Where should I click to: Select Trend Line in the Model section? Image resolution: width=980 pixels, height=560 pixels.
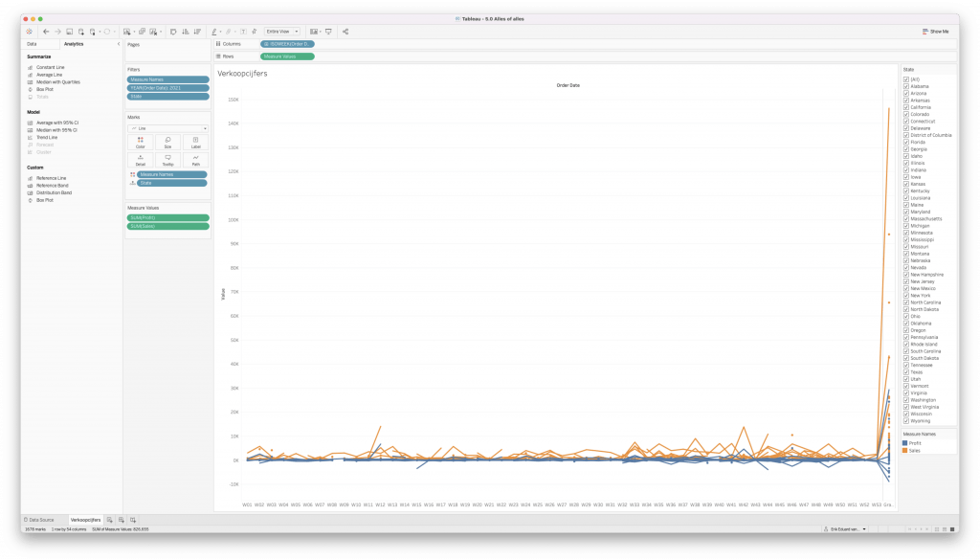[x=48, y=137]
